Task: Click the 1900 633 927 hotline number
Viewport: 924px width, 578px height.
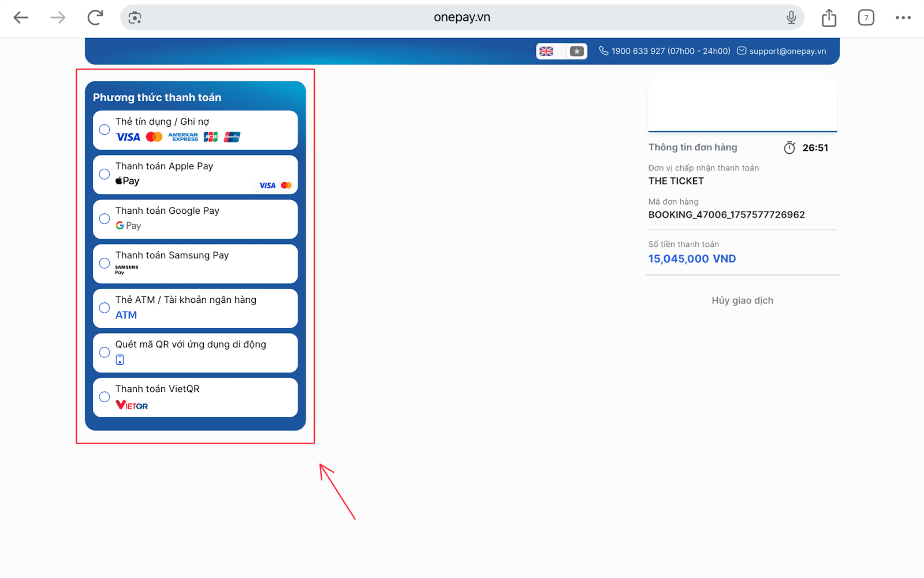Action: click(670, 51)
